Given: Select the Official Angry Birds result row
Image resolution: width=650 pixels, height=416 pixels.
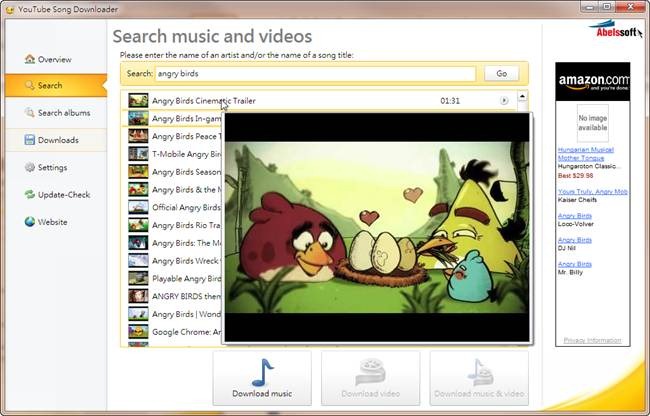Looking at the screenshot, I should click(x=172, y=208).
